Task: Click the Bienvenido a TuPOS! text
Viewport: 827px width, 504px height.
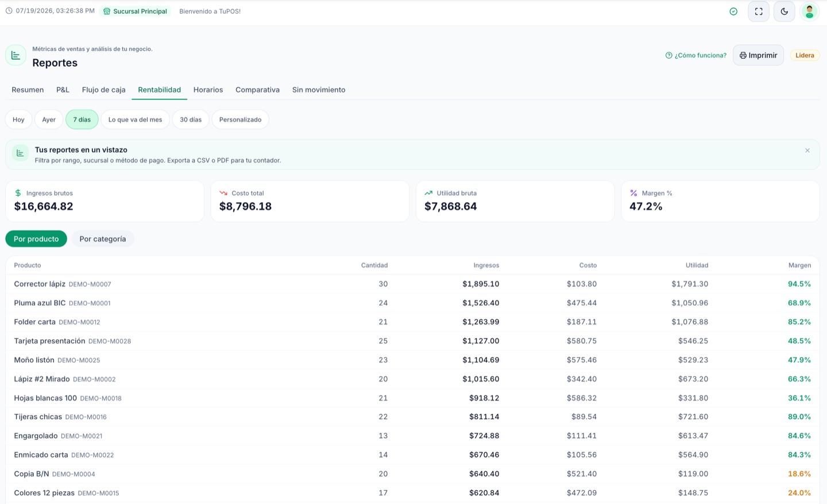Action: 210,11
